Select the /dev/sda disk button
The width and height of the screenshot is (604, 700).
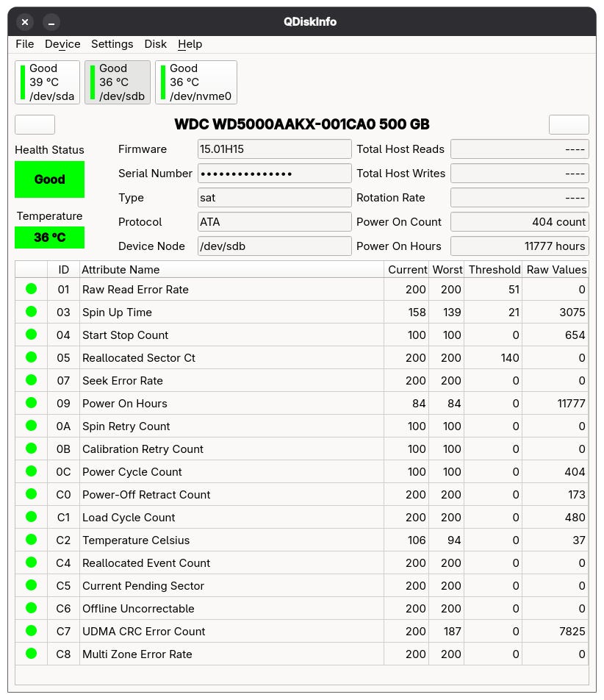click(47, 82)
